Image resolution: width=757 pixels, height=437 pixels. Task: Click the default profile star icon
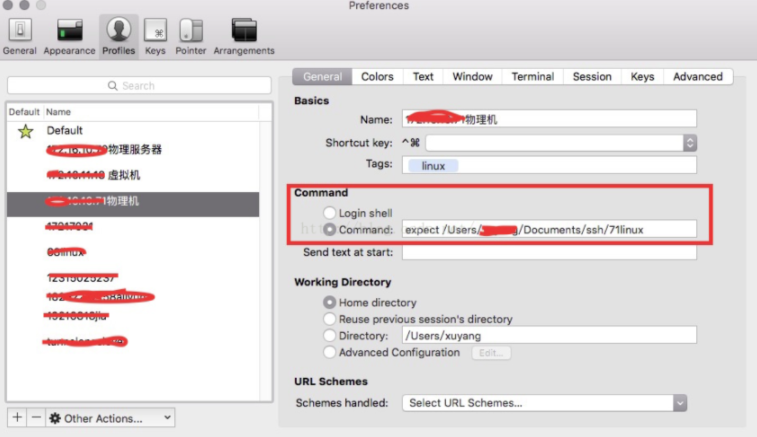pos(26,131)
